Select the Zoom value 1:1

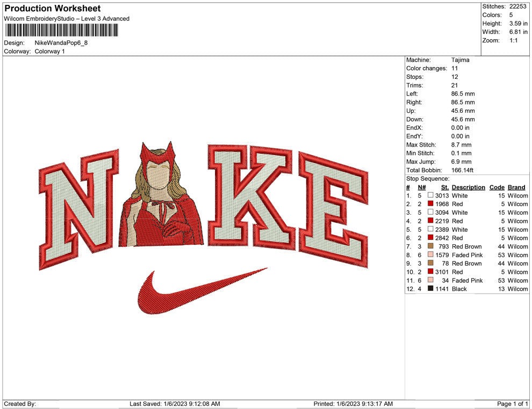(513, 40)
